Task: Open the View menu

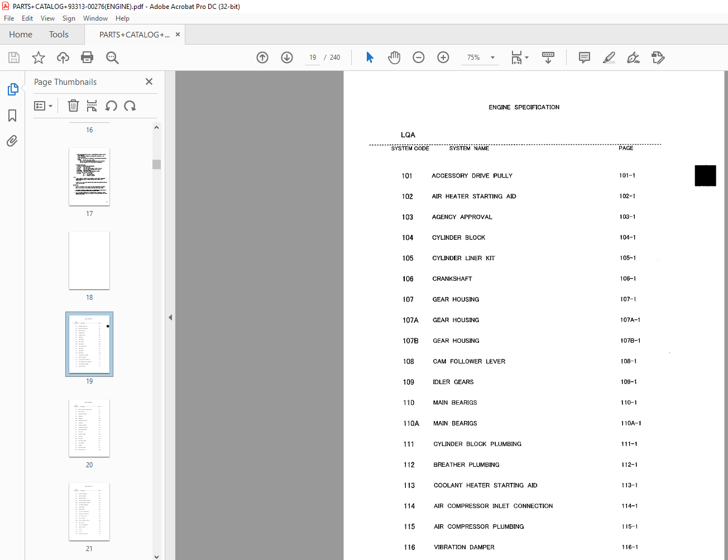Action: point(47,18)
